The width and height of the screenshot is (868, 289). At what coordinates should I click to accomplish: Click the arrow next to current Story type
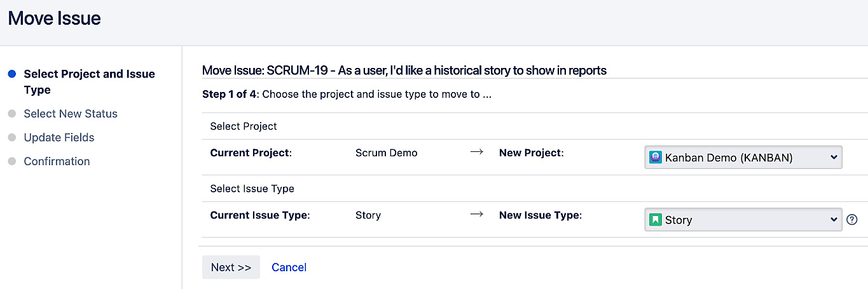476,215
